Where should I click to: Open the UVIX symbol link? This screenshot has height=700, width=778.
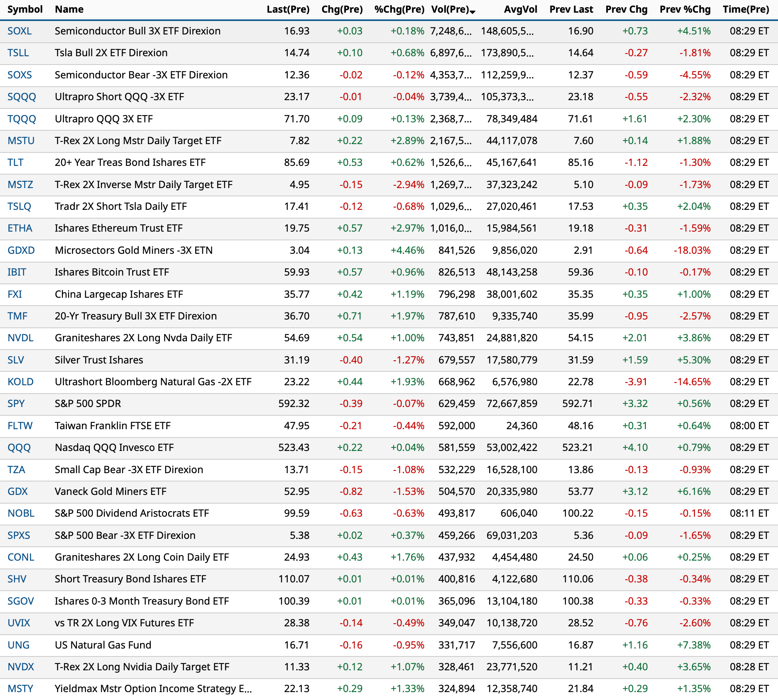pyautogui.click(x=19, y=623)
